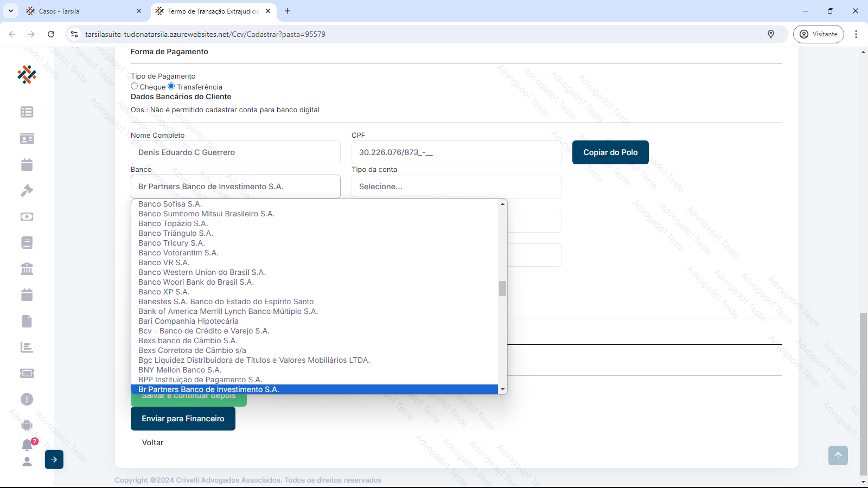Screen dimensions: 868x488
Task: Switch to the Casos - Tarsila tab
Action: pyautogui.click(x=81, y=11)
